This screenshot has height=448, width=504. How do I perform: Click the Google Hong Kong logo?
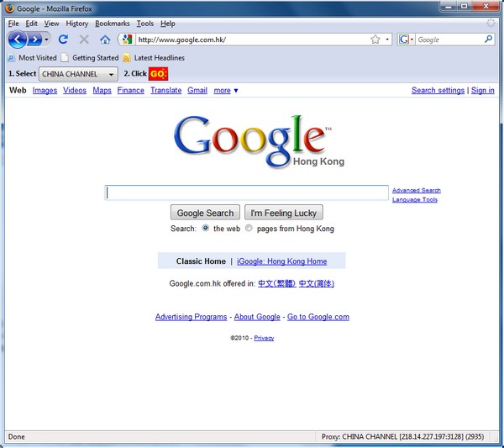258,141
